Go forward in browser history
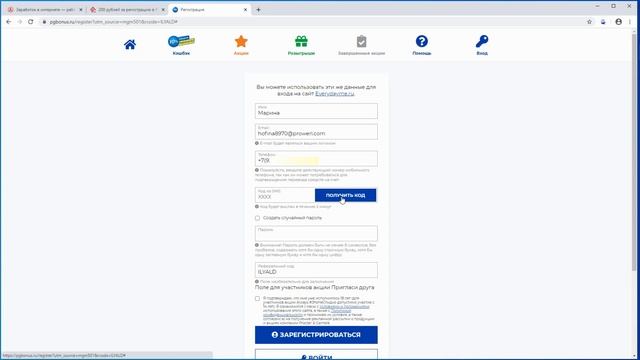 click(x=20, y=22)
